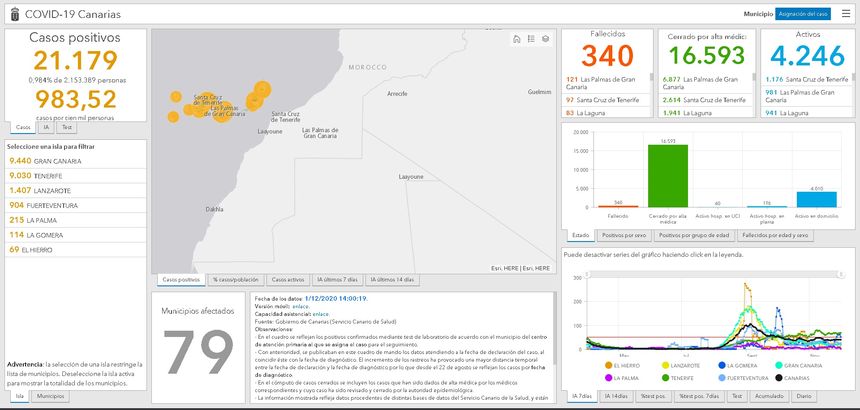Open the map layers list icon
Viewport: 860px width, 410px height.
tap(544, 39)
